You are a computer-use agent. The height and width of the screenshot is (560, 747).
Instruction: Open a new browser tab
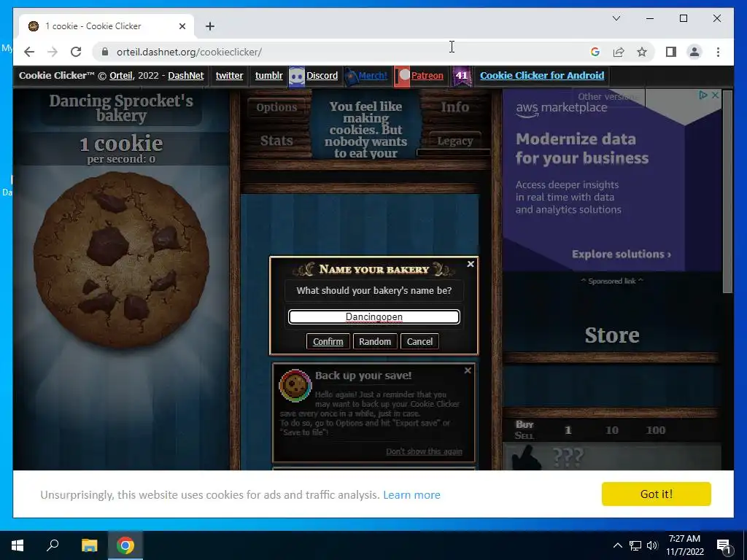pos(210,26)
